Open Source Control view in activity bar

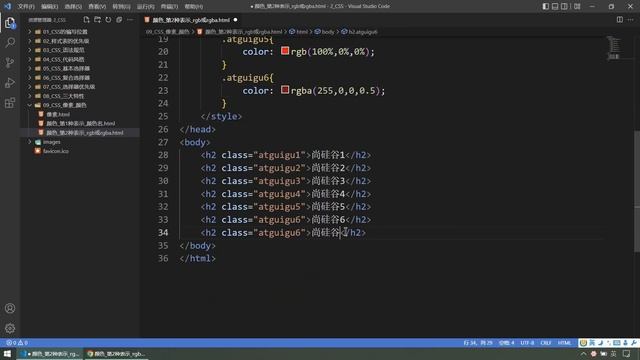click(10, 62)
